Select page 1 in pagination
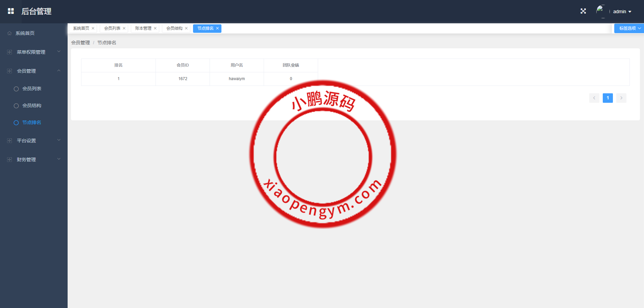This screenshot has height=308, width=644. click(x=608, y=98)
